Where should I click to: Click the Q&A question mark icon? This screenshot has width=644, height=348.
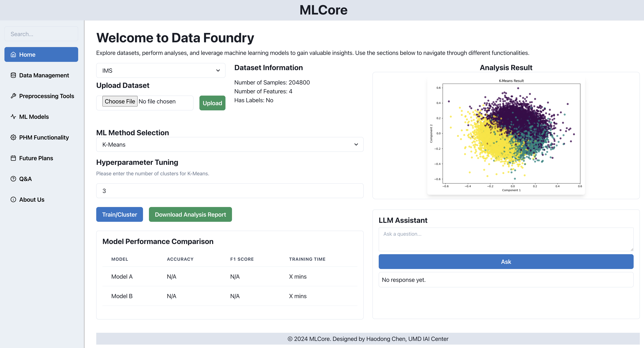pos(13,179)
